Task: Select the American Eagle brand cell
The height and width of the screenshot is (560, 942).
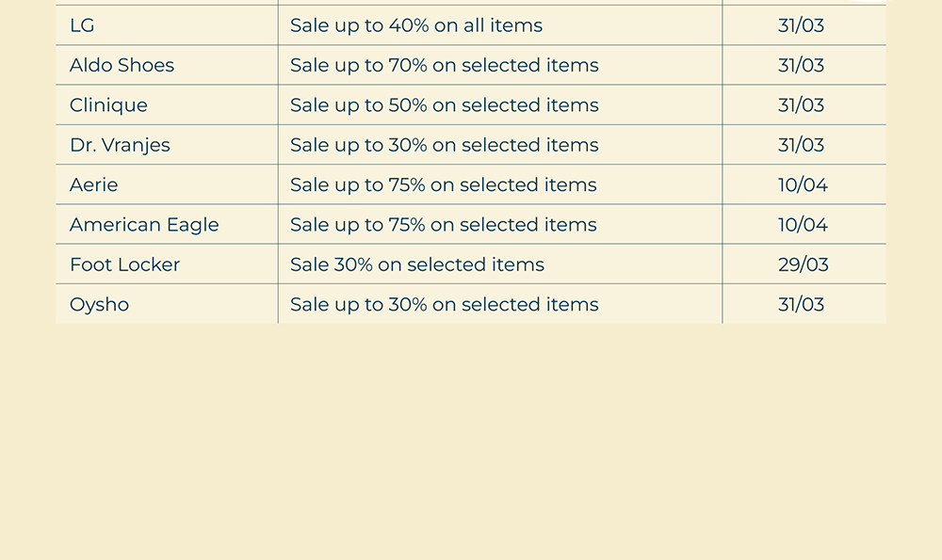Action: (144, 225)
